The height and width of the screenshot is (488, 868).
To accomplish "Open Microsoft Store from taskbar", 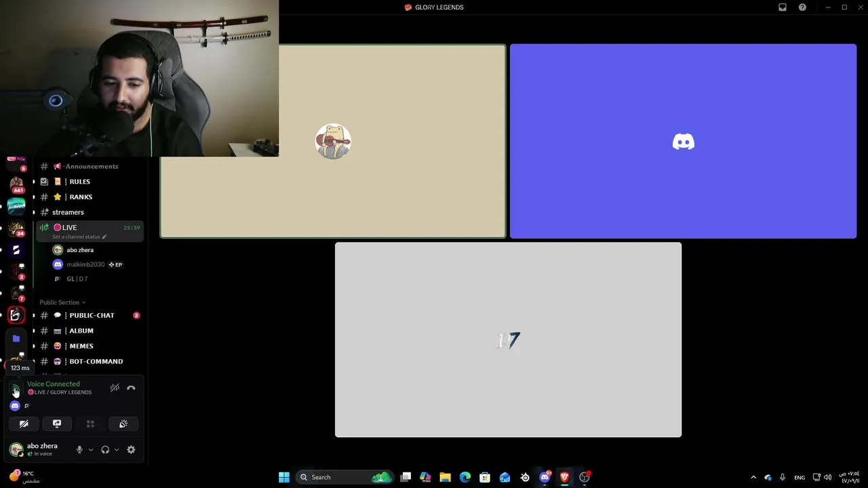I will [x=485, y=477].
